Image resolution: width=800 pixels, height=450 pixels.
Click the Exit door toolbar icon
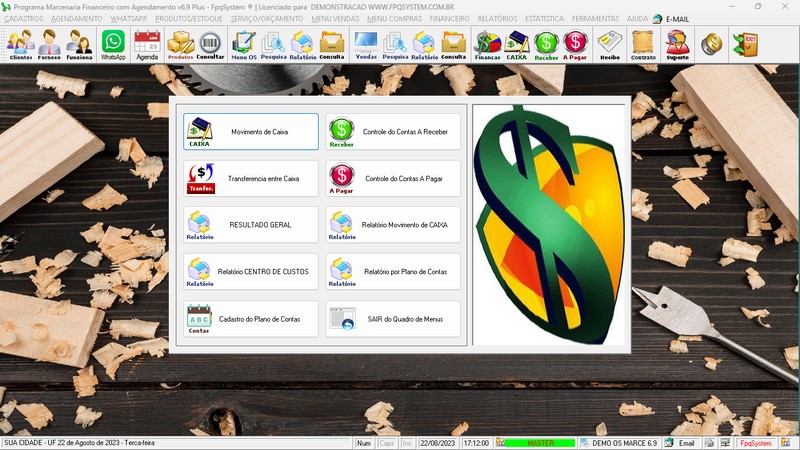(745, 45)
